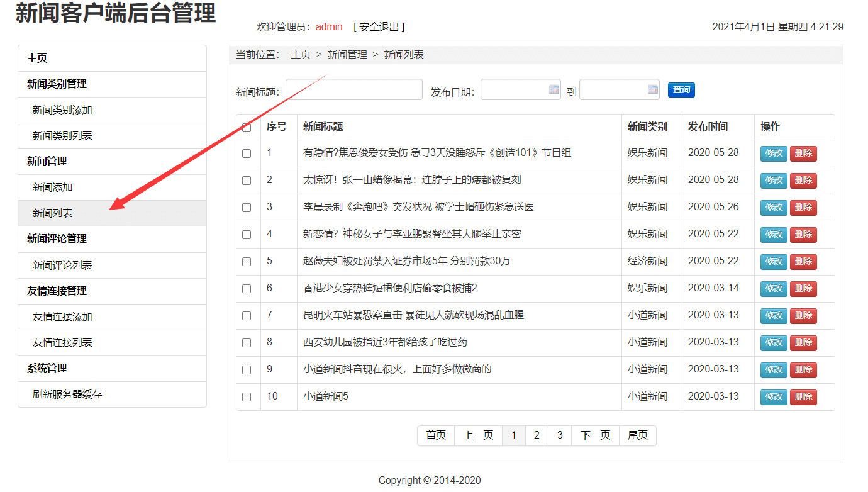Open 友情连接列表 in the sidebar

pyautogui.click(x=112, y=343)
